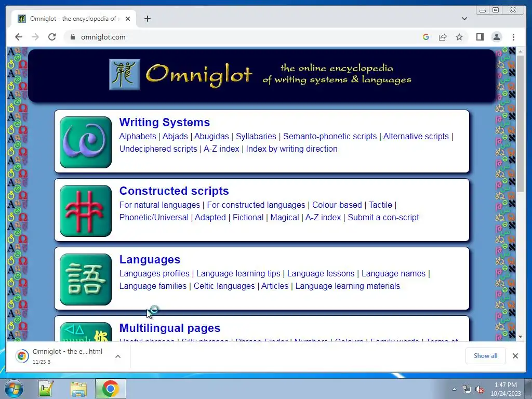Open Submit a con-script link
Viewport: 532px width, 399px height.
383,218
